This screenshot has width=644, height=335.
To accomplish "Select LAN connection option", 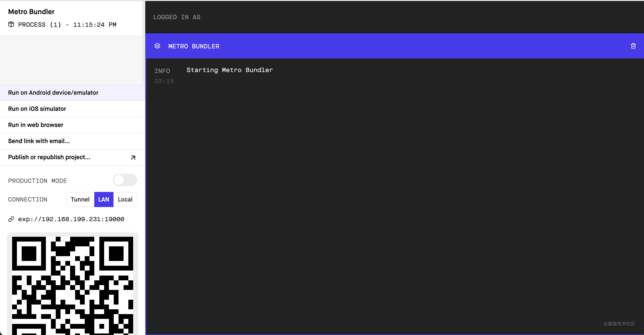I will pyautogui.click(x=103, y=199).
